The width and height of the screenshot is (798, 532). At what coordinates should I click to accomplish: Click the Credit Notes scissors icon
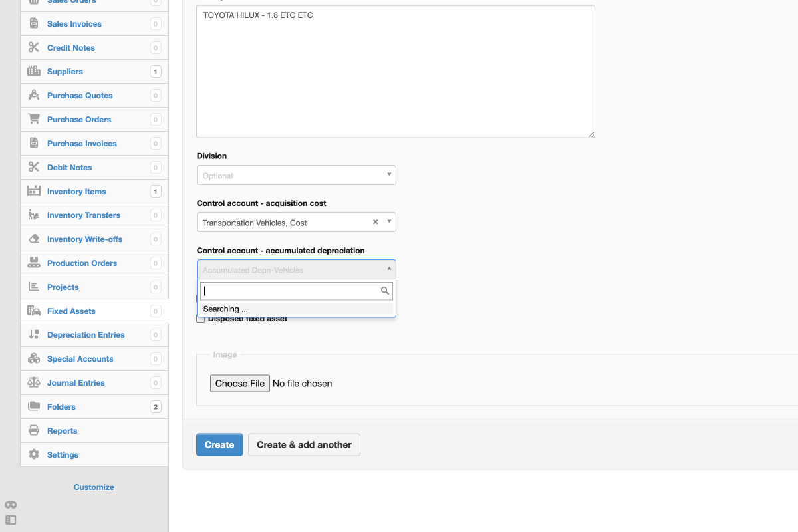click(x=34, y=48)
